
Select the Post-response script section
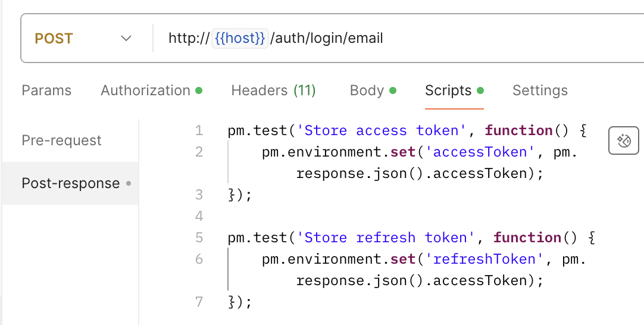pyautogui.click(x=70, y=183)
